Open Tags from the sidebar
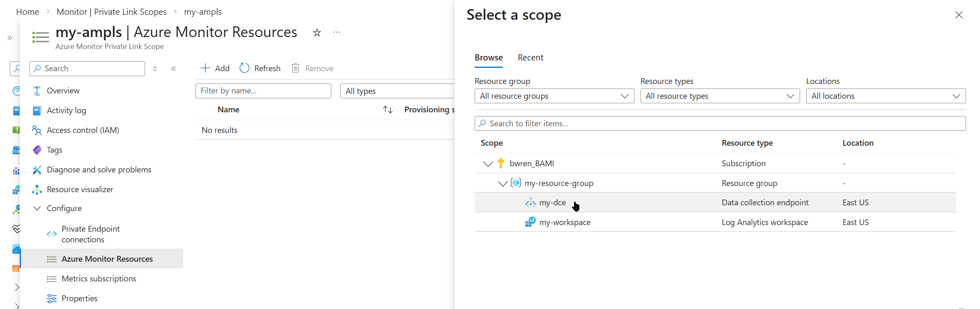980x309 pixels. (x=54, y=150)
